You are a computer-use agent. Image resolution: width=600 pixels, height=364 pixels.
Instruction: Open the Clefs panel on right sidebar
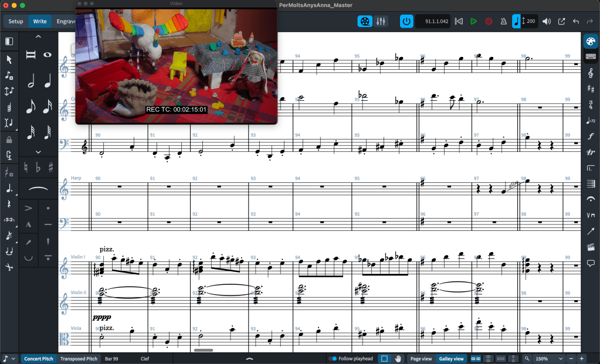tap(591, 73)
